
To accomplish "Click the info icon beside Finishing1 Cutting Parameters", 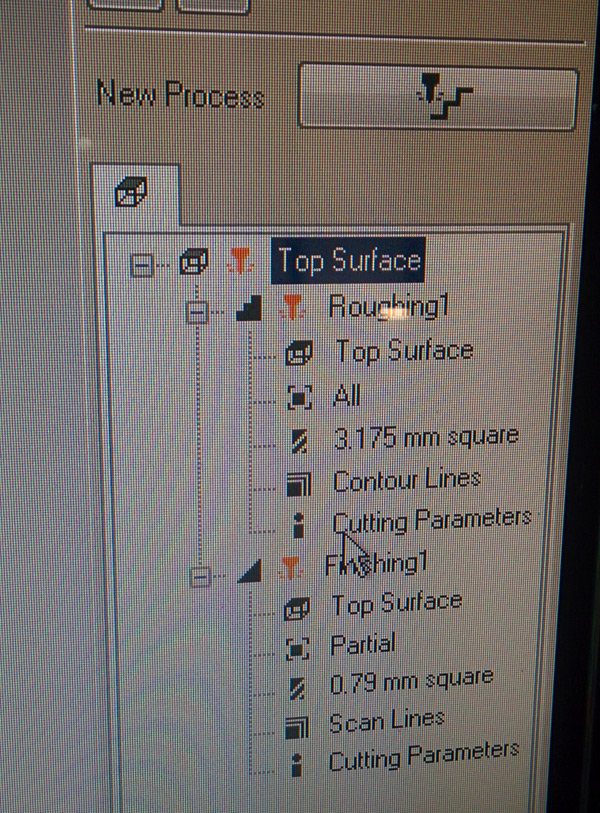I will click(296, 765).
